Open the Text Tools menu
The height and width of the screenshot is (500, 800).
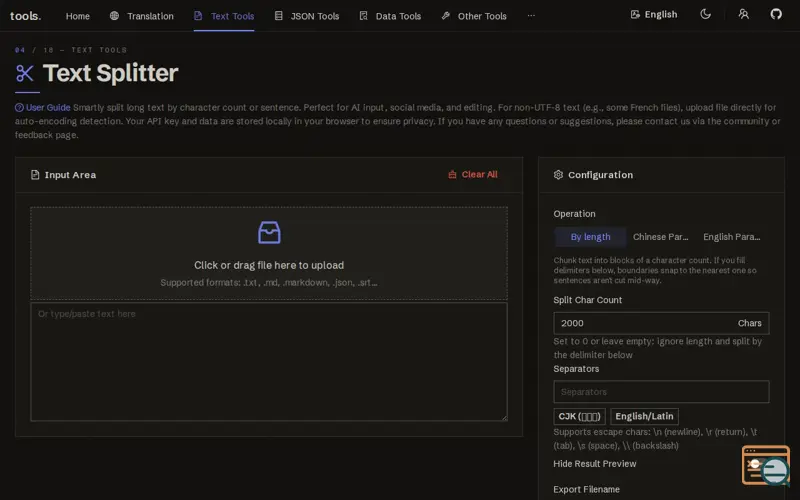(232, 16)
